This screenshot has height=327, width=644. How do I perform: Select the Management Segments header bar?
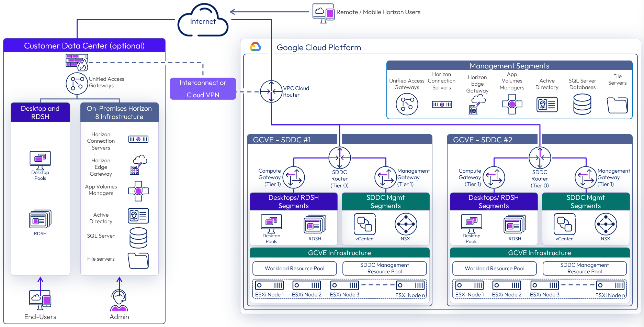pos(509,66)
